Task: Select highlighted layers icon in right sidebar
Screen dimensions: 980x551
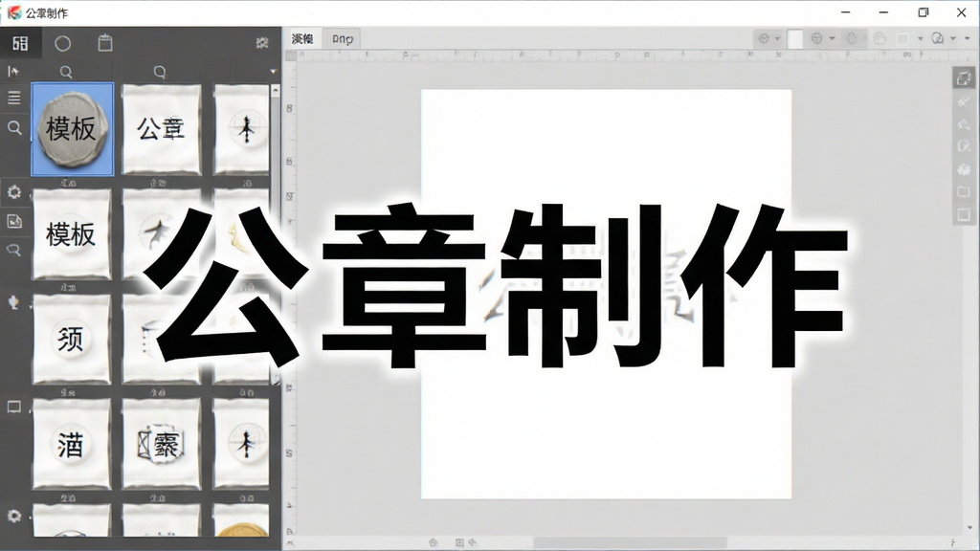Action: click(964, 78)
